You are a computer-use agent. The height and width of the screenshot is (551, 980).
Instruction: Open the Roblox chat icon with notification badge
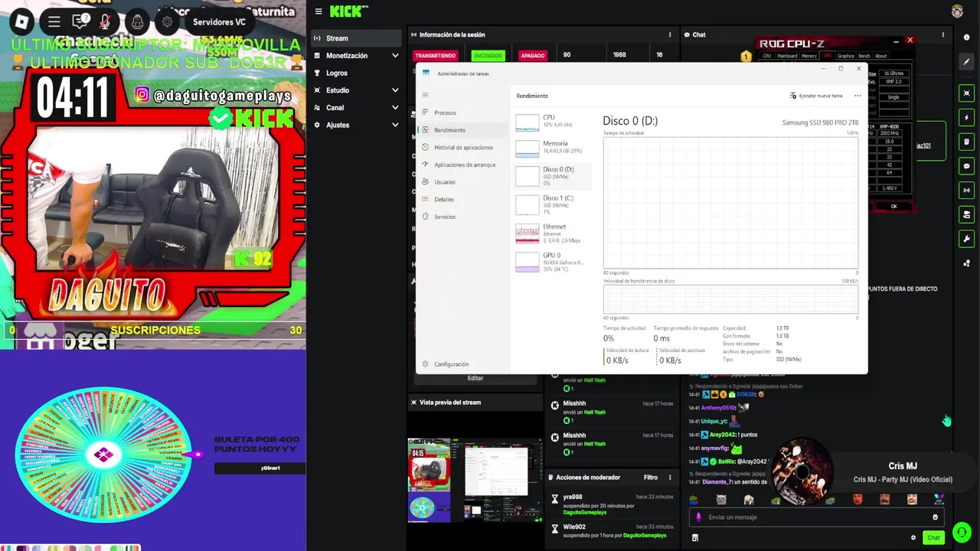pos(80,21)
